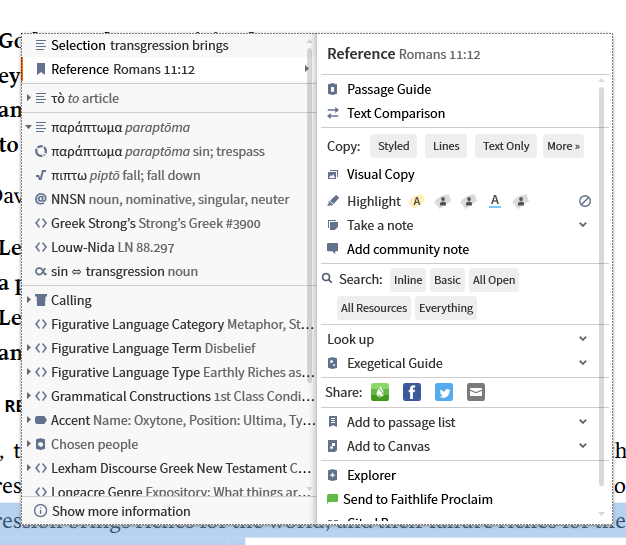626x545 pixels.
Task: Click Show more information
Action: (x=169, y=511)
